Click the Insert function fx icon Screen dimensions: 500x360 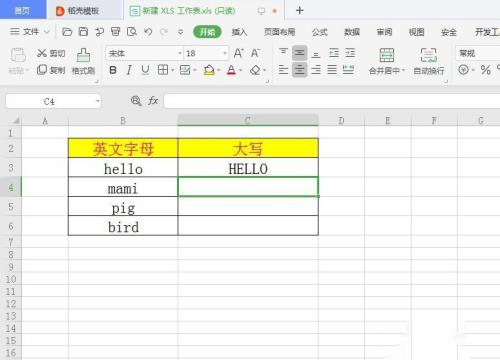coord(153,100)
